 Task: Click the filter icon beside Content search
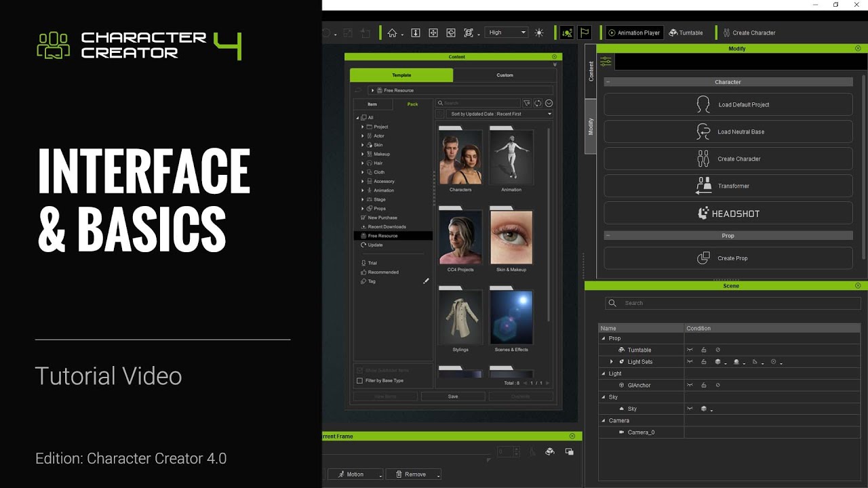pos(527,103)
